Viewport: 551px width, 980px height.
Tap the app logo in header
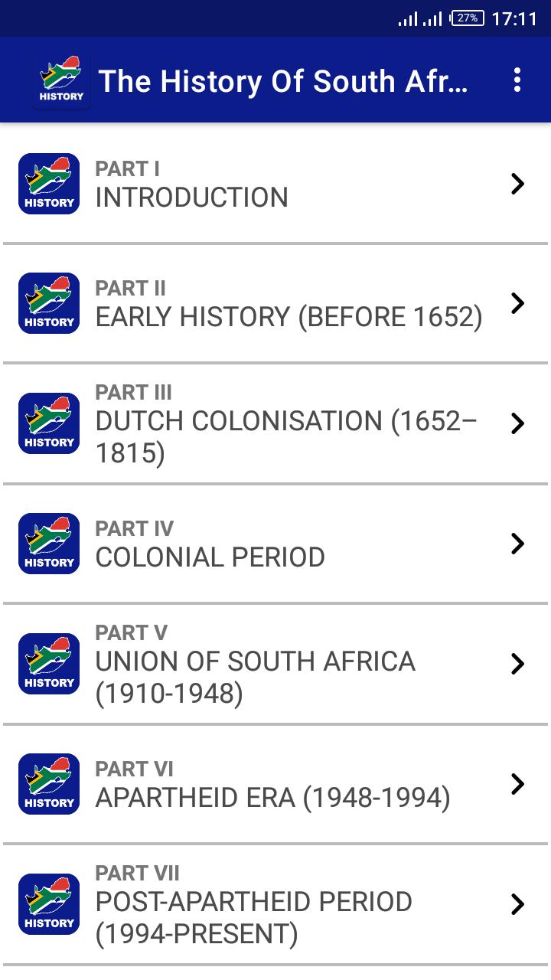[x=61, y=80]
